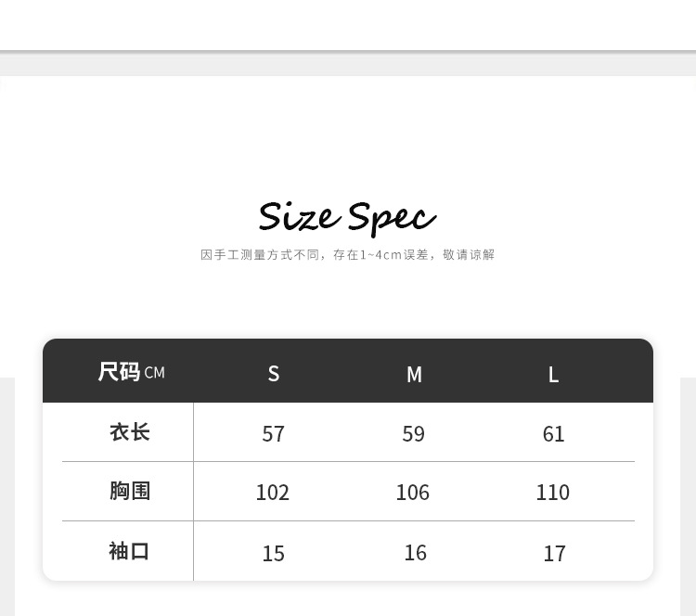Pick the value 17 for 袖口 size L

coord(555,554)
